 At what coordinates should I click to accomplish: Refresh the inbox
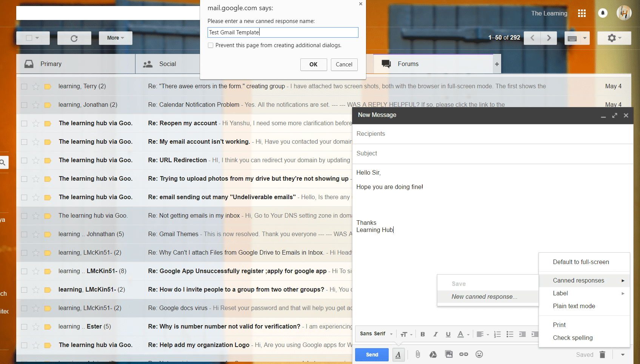(x=74, y=38)
